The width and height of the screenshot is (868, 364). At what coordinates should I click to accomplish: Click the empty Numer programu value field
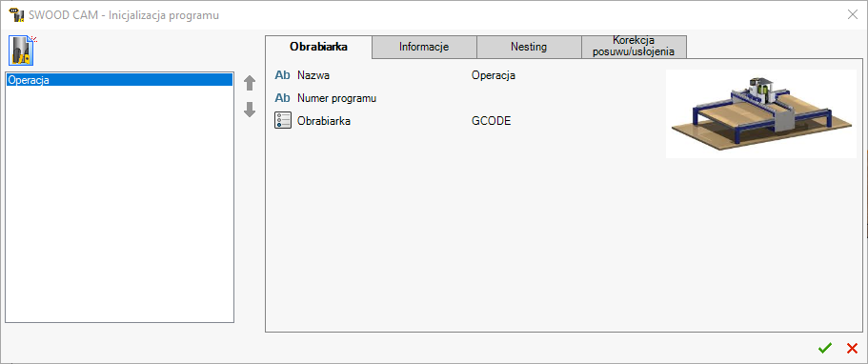pos(565,98)
